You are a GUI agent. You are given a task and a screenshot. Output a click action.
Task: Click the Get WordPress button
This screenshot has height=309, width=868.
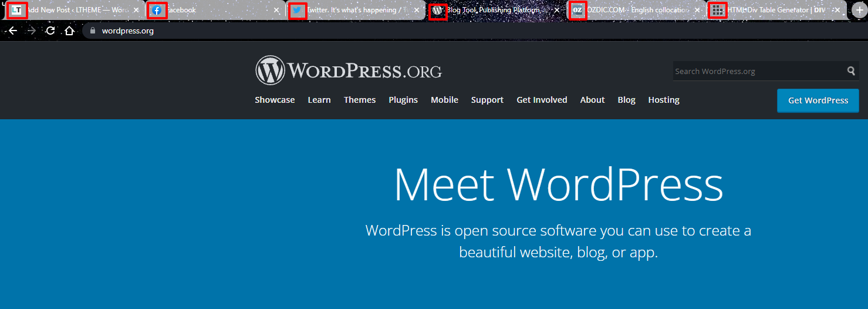tap(818, 100)
